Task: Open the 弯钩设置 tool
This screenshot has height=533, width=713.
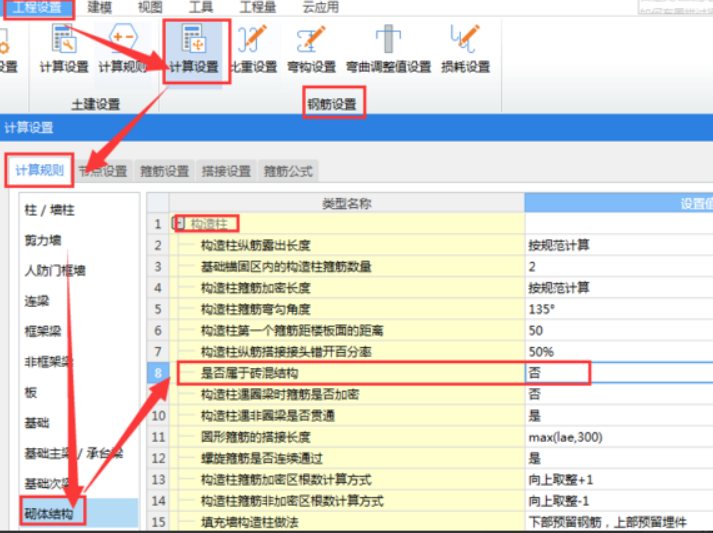Action: coord(311,49)
